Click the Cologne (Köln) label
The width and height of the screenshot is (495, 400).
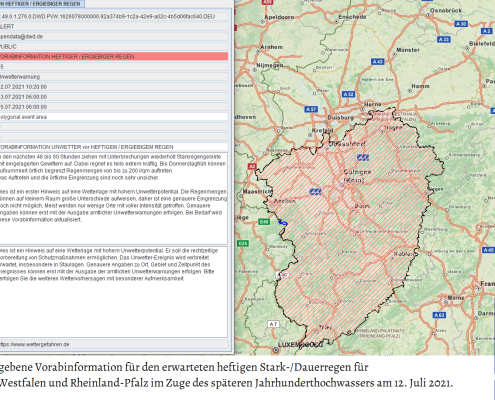(357, 176)
